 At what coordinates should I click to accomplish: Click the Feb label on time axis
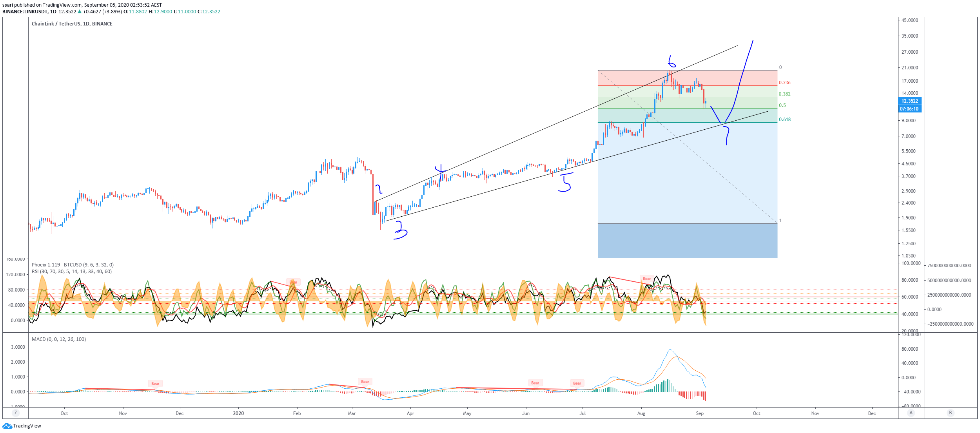tap(297, 413)
